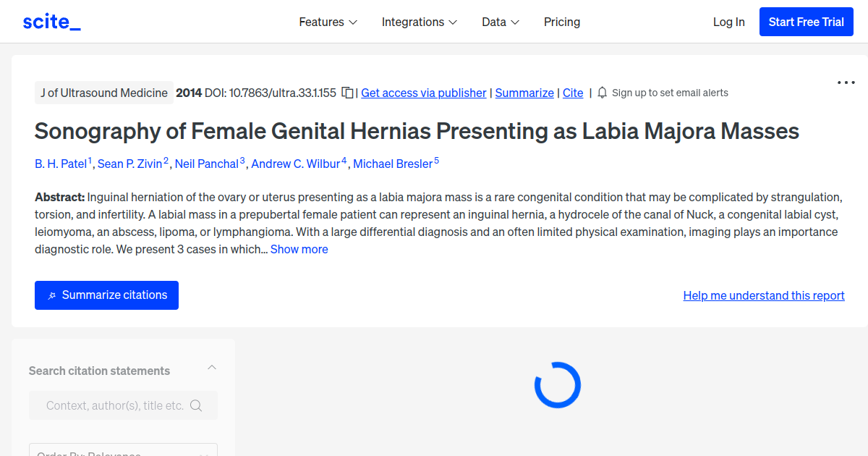
Task: Expand the Integrations menu
Action: pyautogui.click(x=420, y=22)
